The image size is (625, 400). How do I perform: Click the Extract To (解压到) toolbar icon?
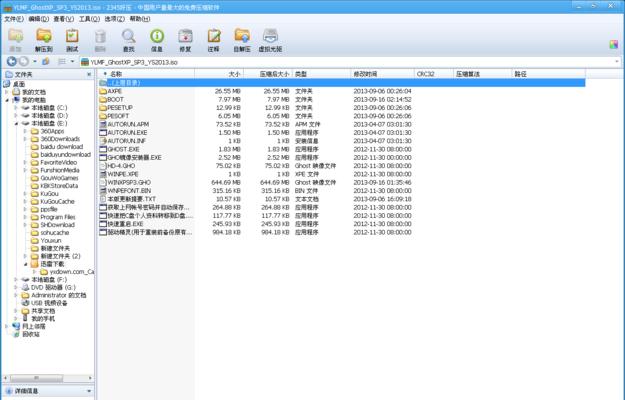[x=44, y=40]
